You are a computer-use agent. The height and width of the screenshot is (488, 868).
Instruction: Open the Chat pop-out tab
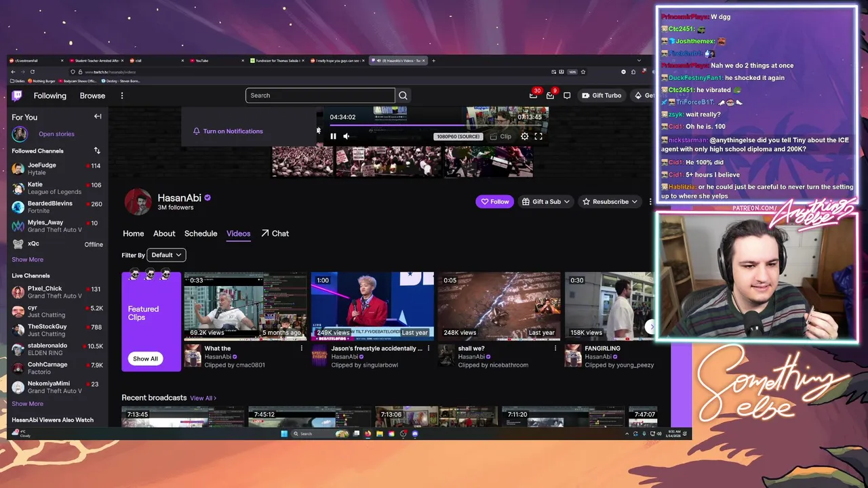(x=275, y=233)
